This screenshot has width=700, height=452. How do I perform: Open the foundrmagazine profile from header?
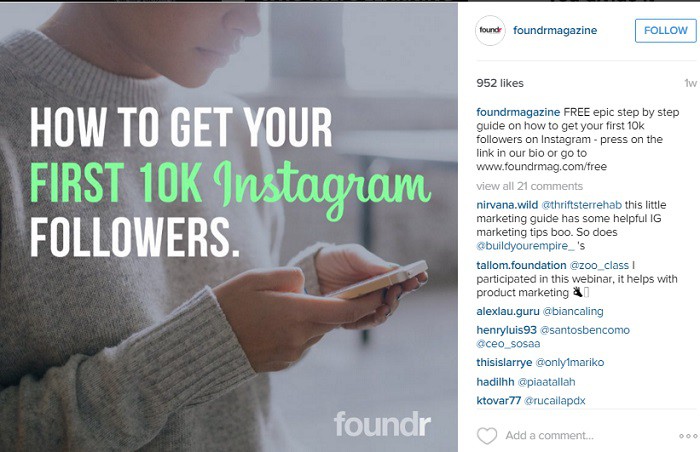click(x=554, y=31)
